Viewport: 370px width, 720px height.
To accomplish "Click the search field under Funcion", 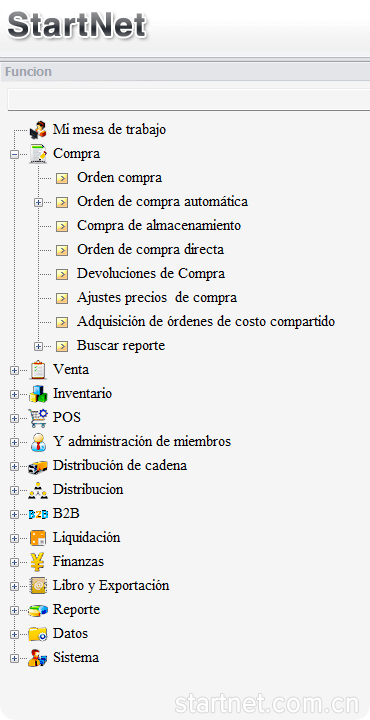I will point(189,100).
